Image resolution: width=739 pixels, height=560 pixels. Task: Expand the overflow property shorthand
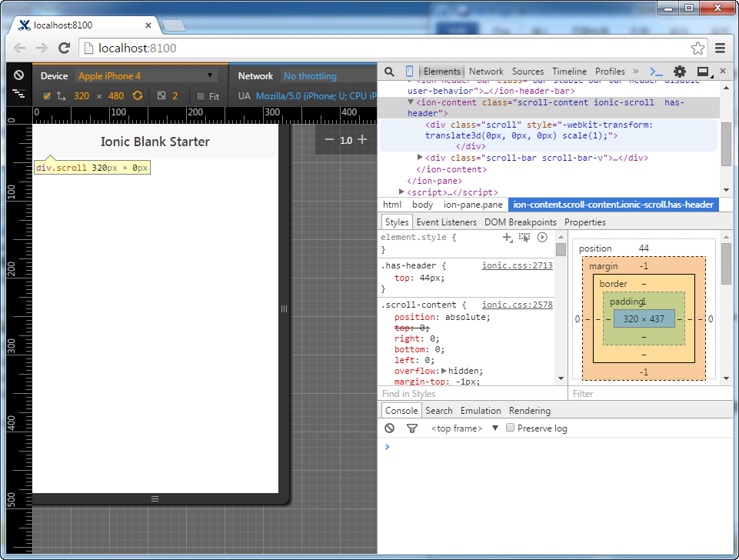tap(444, 371)
